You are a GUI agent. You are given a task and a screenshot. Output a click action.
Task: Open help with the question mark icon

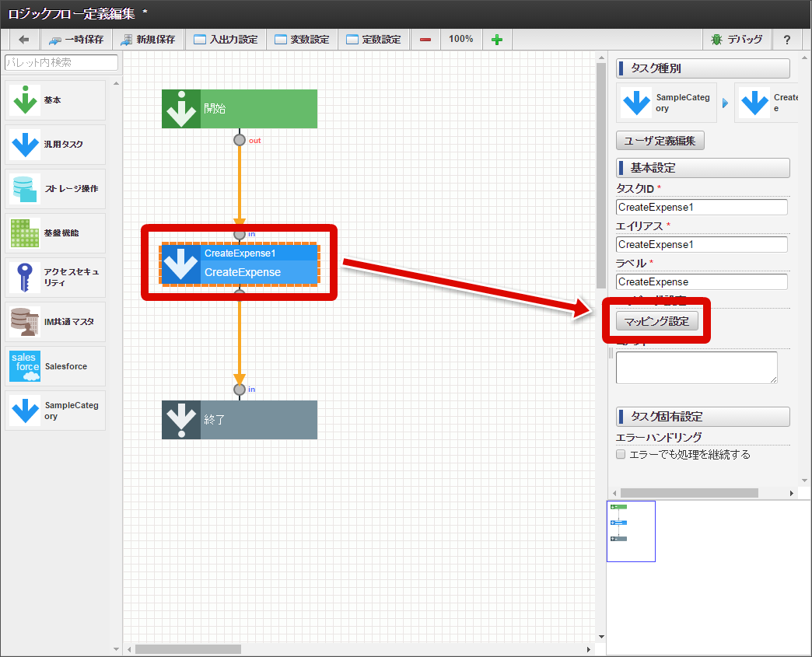786,40
